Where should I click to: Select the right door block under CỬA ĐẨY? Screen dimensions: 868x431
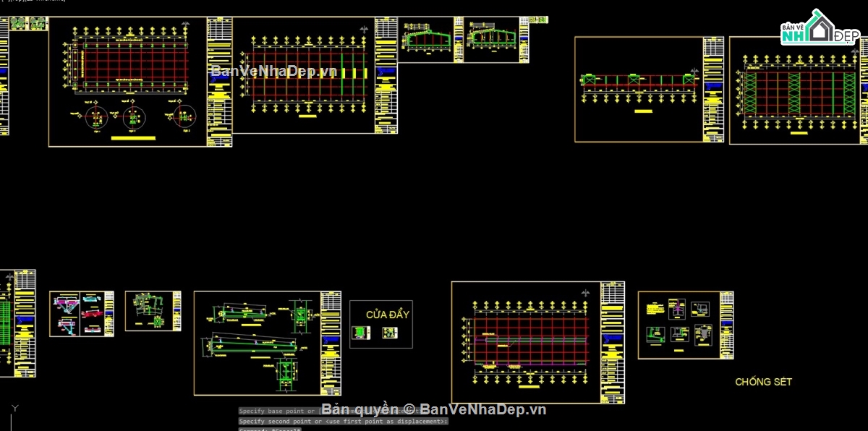pyautogui.click(x=390, y=333)
